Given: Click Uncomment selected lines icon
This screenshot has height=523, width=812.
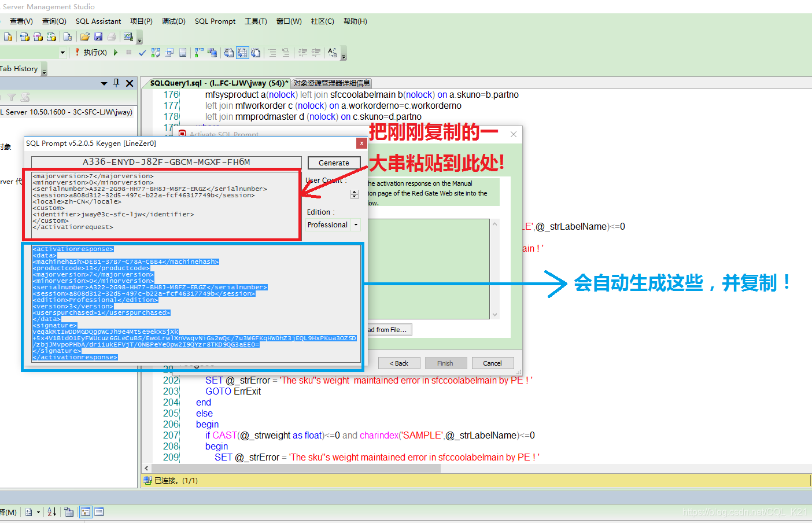Looking at the screenshot, I should 286,53.
